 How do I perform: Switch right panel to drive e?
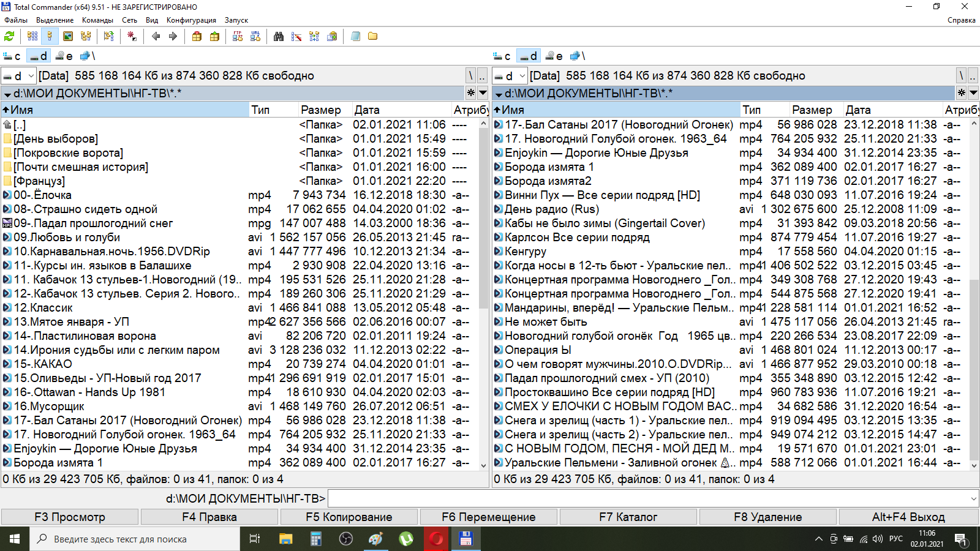554,56
